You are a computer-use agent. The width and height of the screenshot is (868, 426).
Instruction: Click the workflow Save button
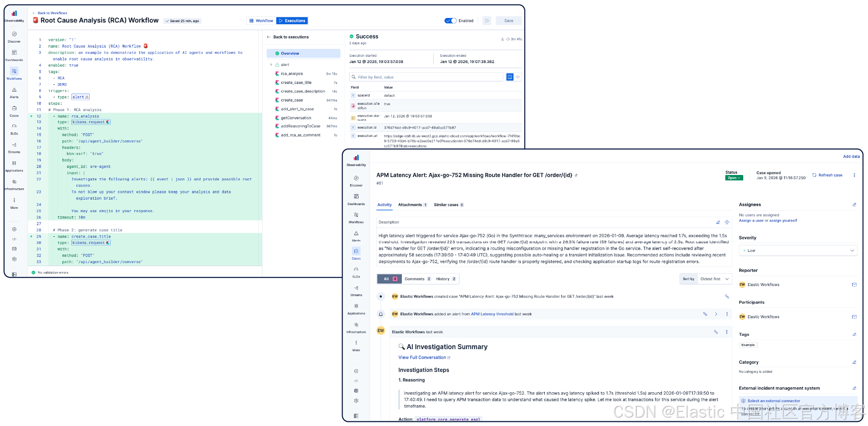(509, 20)
